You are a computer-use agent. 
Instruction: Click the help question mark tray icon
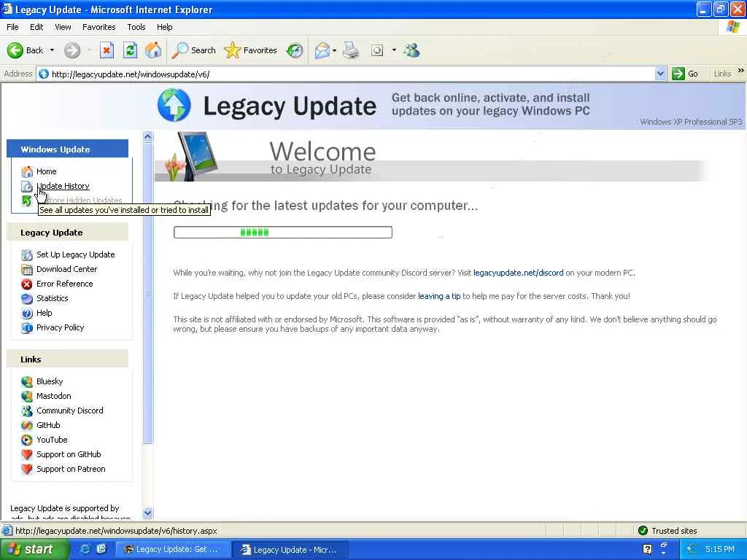(x=648, y=549)
